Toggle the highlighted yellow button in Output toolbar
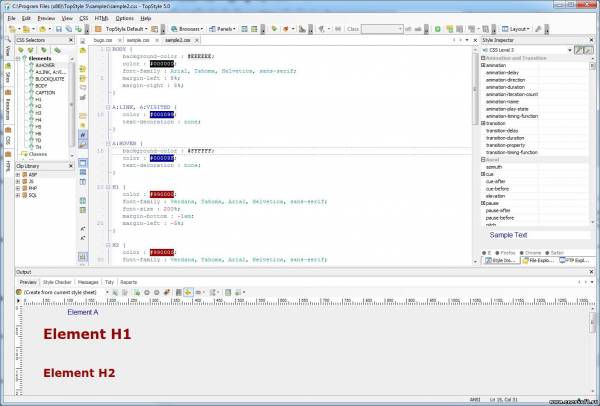 click(188, 292)
